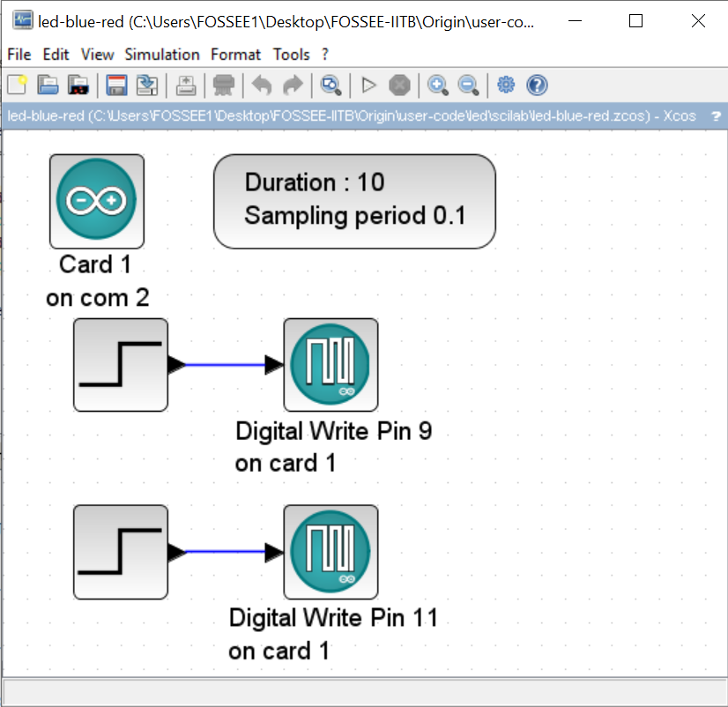Select the Duration and Sampling period block

pyautogui.click(x=354, y=202)
